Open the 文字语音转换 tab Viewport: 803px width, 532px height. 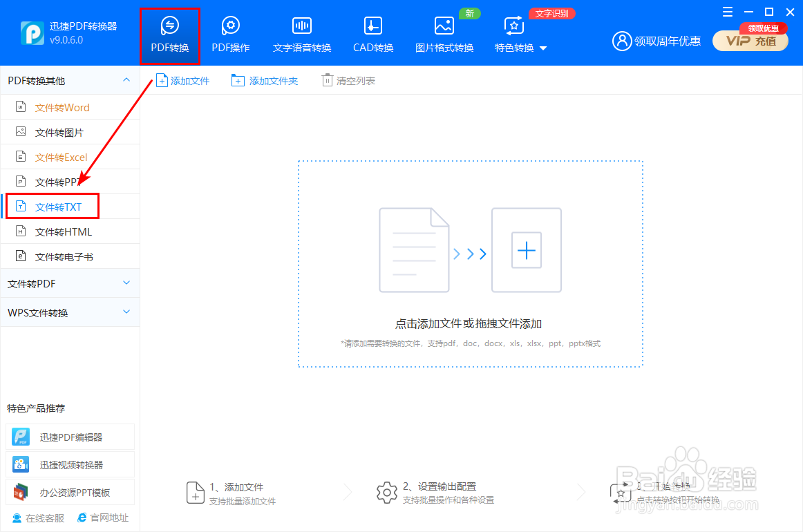click(301, 36)
